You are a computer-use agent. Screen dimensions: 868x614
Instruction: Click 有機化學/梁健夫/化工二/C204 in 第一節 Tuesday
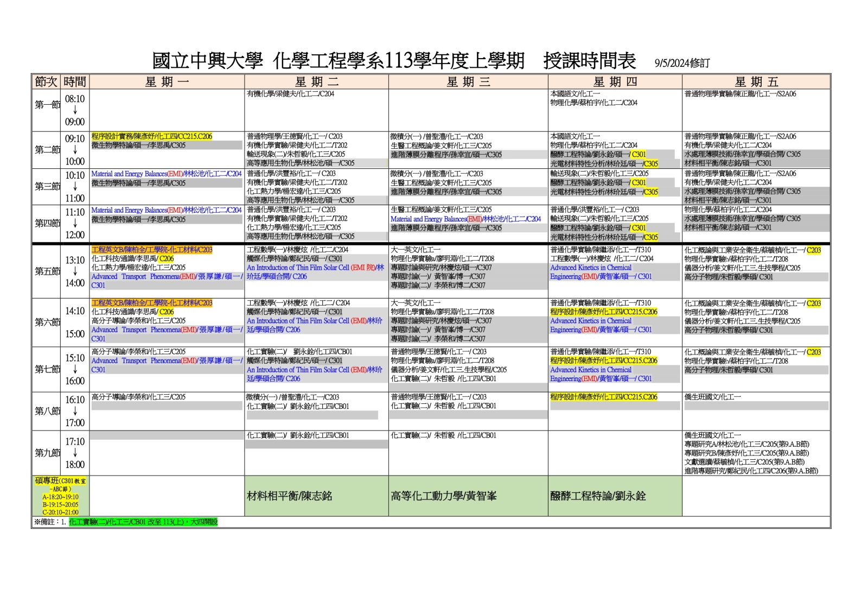(x=290, y=94)
